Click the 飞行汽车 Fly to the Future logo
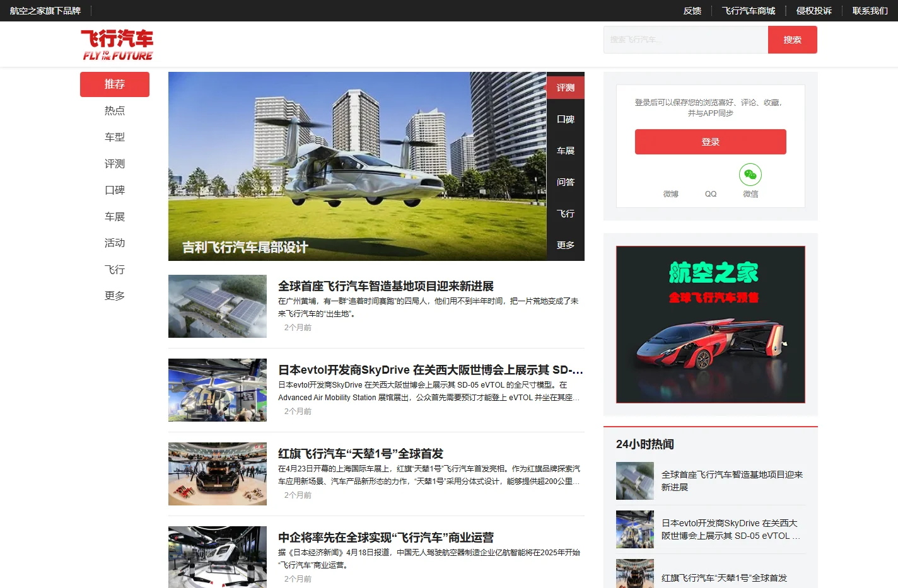Screen dimensions: 898x588 pos(117,45)
